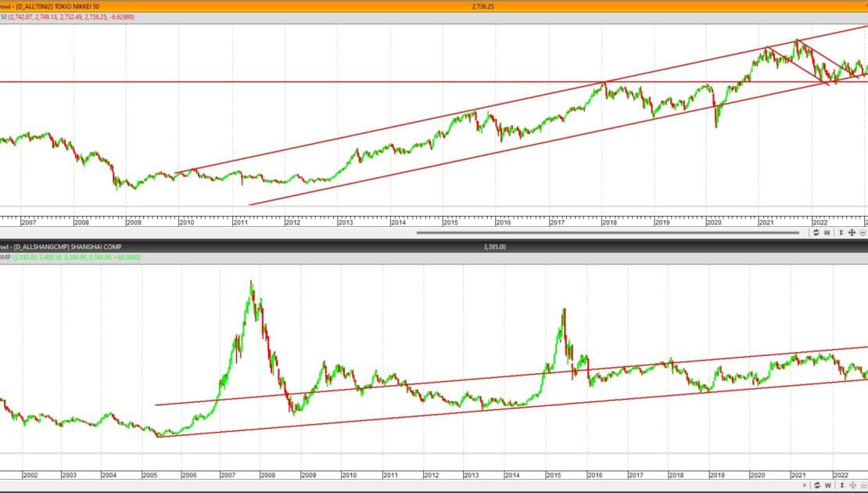868x493 pixels.
Task: Click the 2008 peak on Shanghai chart
Action: pos(251,282)
